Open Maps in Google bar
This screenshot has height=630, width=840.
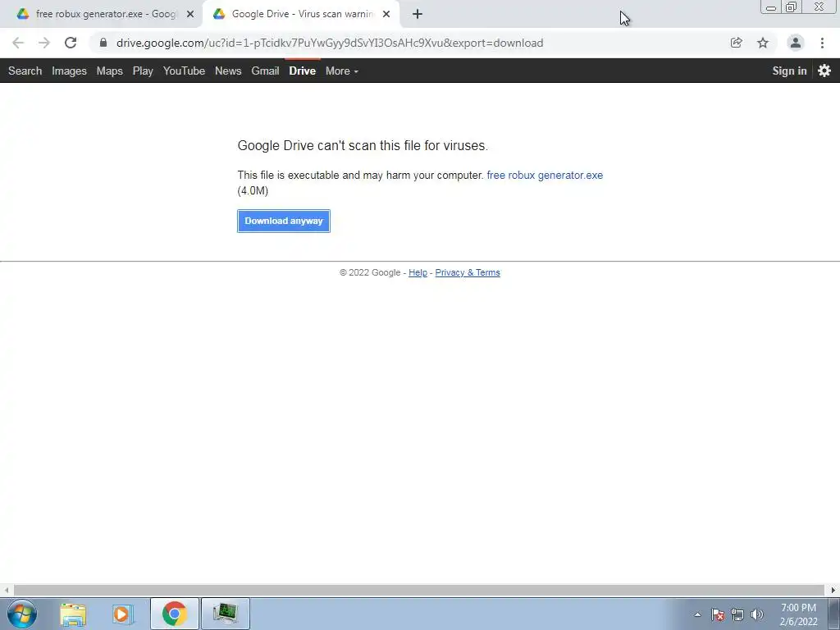[x=110, y=71]
